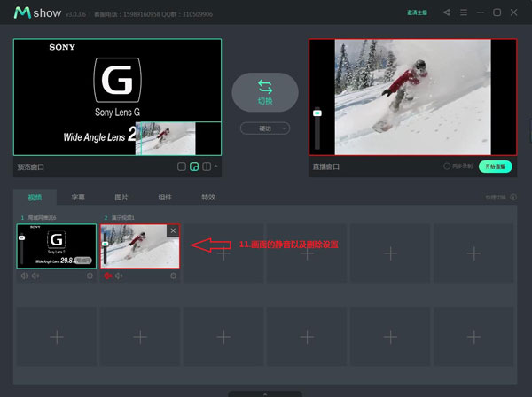Minimize the M show window
Image resolution: width=532 pixels, height=397 pixels.
(480, 12)
